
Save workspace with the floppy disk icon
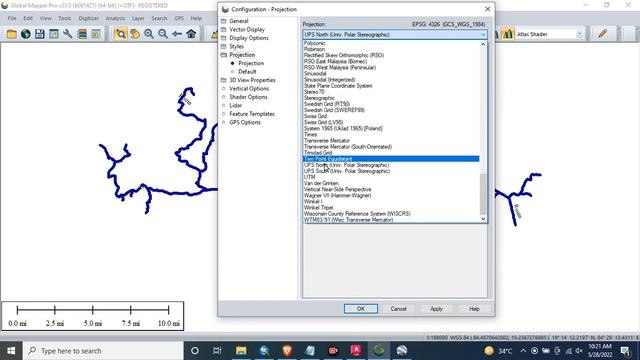[x=40, y=34]
